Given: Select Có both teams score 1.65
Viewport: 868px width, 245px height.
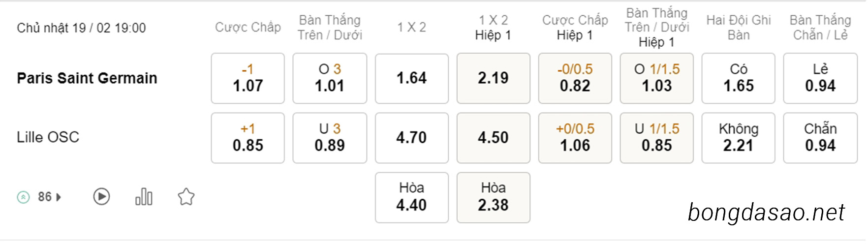Looking at the screenshot, I should click(739, 78).
